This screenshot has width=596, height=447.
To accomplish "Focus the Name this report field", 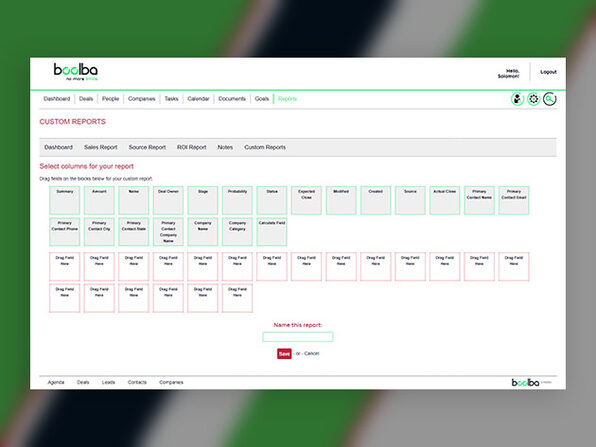I will [x=298, y=337].
